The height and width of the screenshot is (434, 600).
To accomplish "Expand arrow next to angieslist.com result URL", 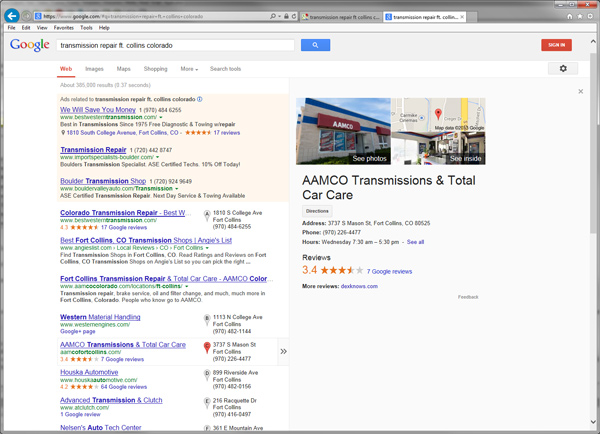I will [207, 248].
